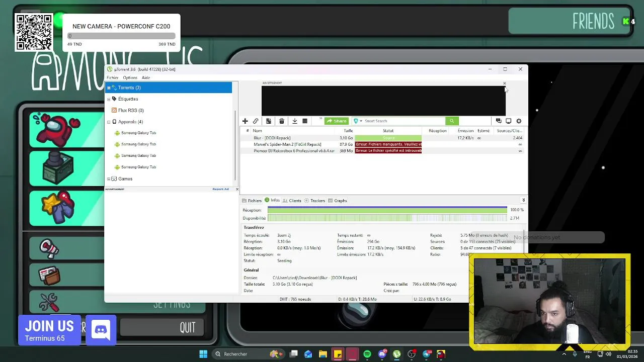Expand the Étiquettes tree node

click(109, 99)
